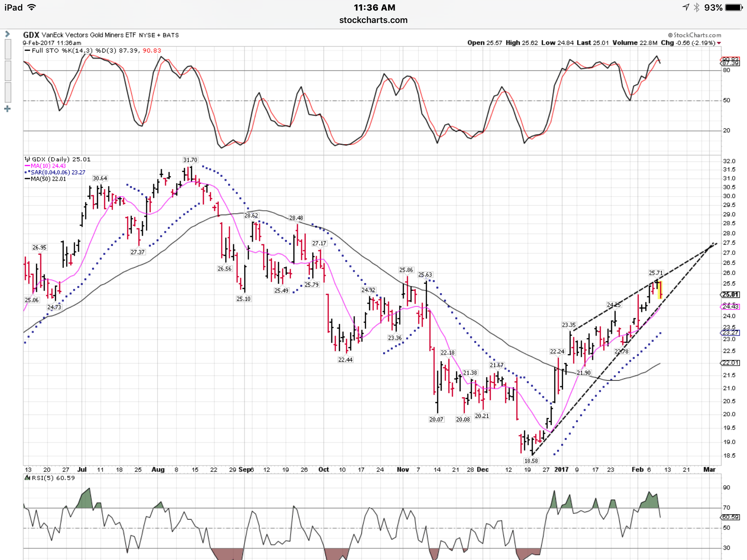Tap the stockcharts.com address bar
747x560 pixels.
tap(373, 20)
